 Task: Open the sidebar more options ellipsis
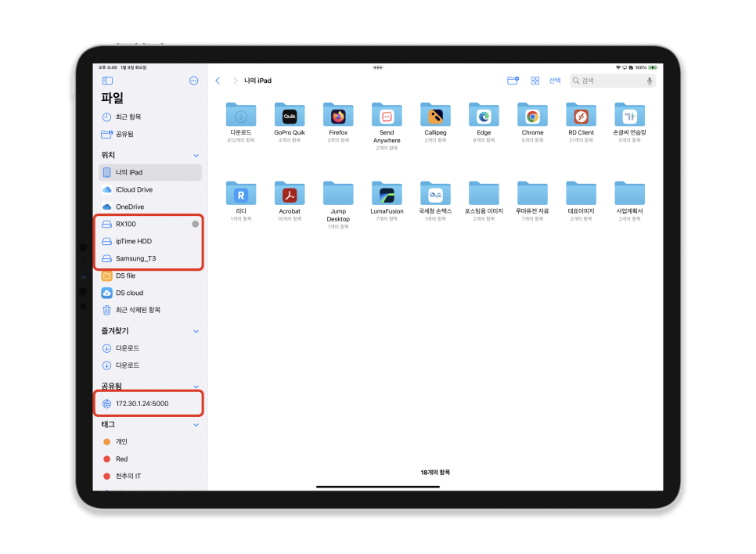click(x=194, y=81)
